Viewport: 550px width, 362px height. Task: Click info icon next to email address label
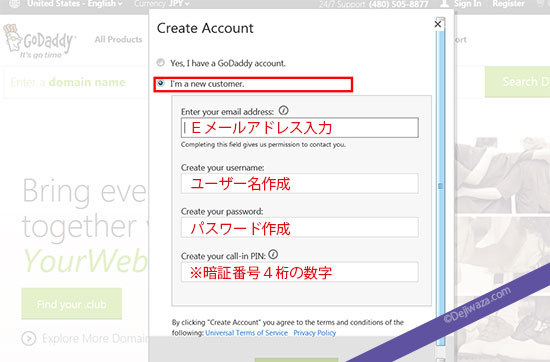pyautogui.click(x=283, y=111)
